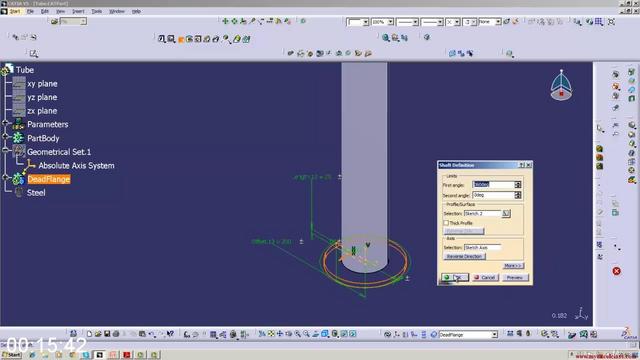Screen dimensions: 640x360
Task: Activate Fly mode icon in View toolbar
Action: (262, 334)
